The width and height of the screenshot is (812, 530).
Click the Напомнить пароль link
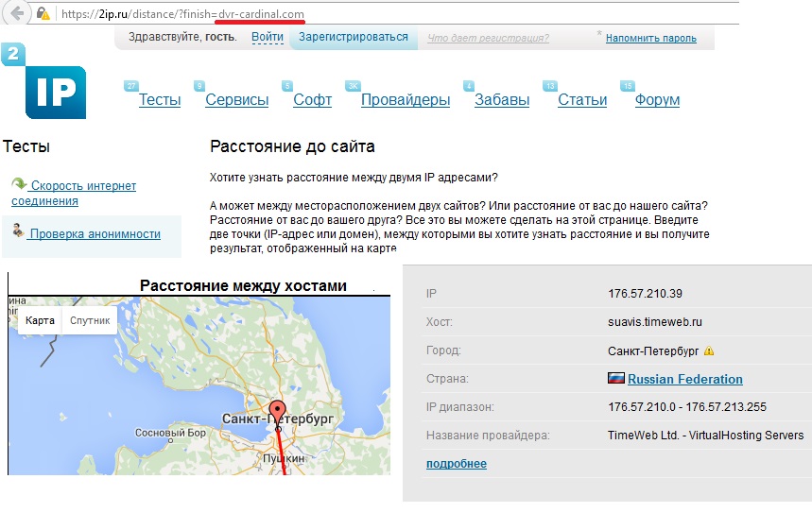coord(650,39)
